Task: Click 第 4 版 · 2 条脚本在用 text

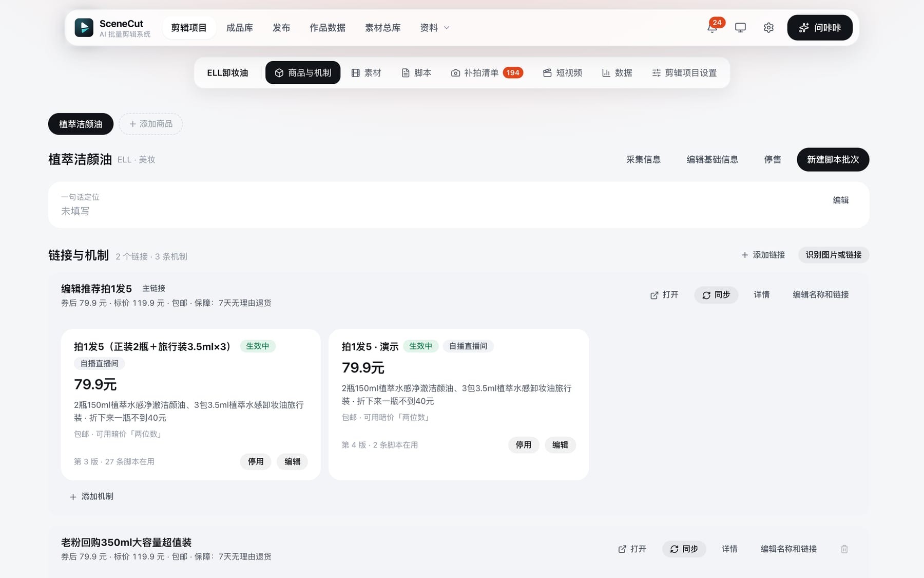Action: point(380,445)
